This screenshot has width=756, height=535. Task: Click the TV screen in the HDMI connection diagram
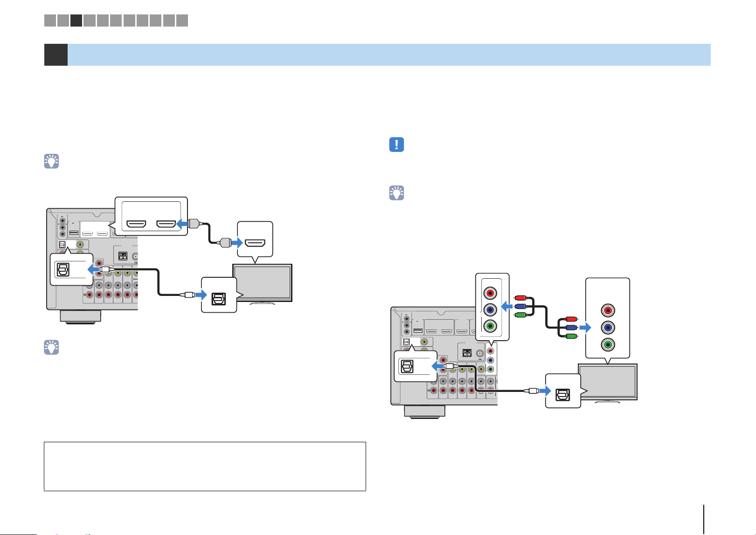click(x=263, y=283)
